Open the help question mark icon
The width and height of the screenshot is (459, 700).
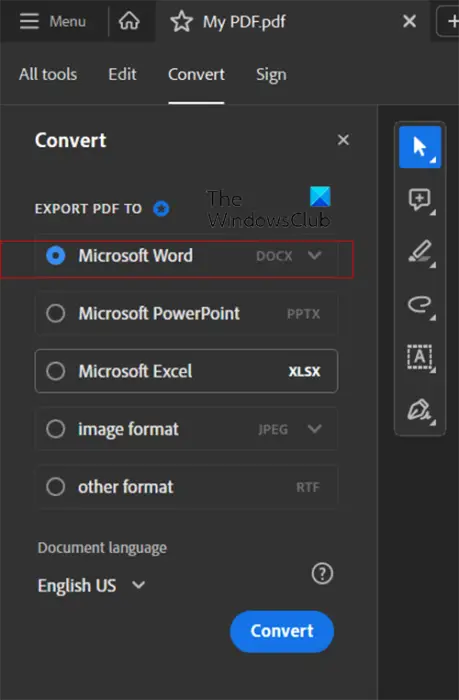(x=322, y=573)
